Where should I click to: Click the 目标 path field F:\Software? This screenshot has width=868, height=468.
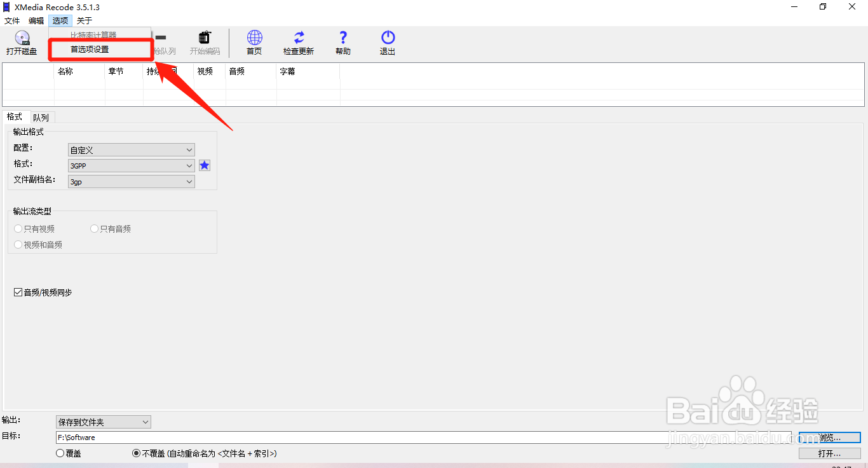click(424, 437)
